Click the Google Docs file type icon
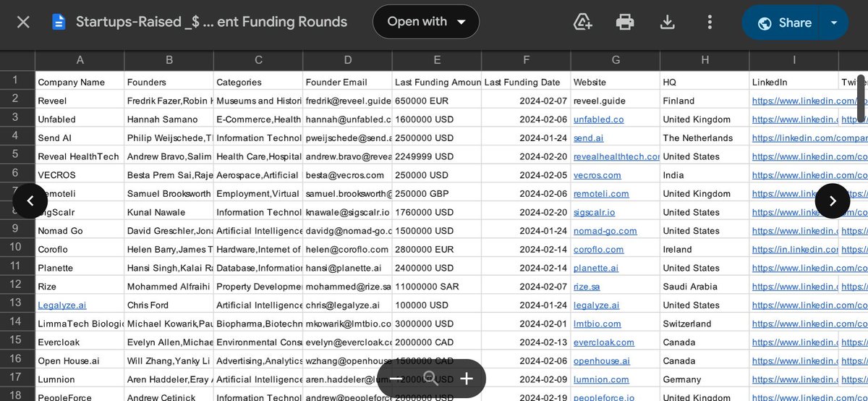Image resolution: width=868 pixels, height=401 pixels. [59, 22]
